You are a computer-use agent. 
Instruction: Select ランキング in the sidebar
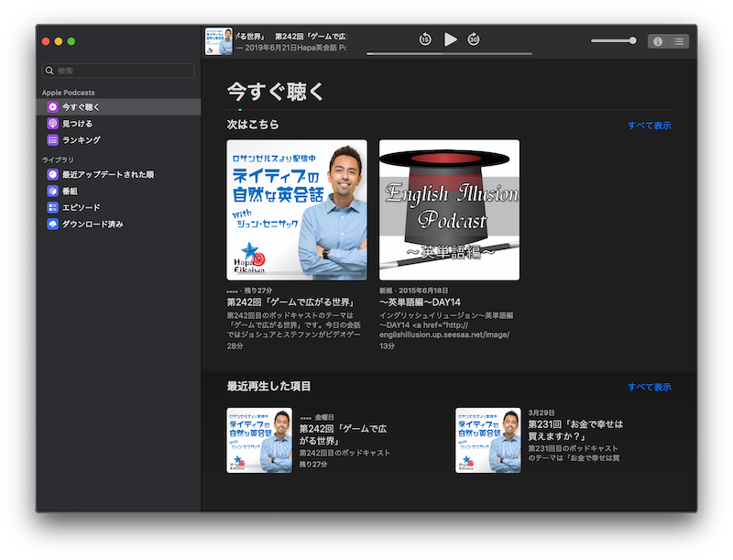click(119, 139)
